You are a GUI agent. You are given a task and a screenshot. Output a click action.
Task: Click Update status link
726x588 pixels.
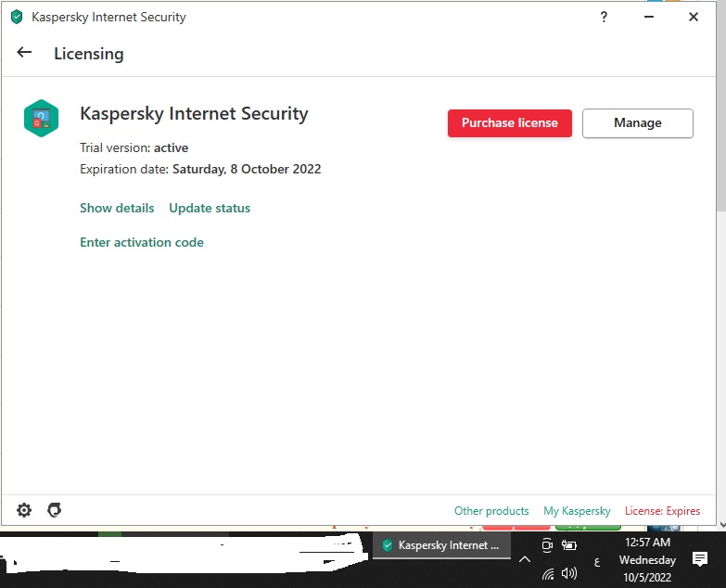pos(210,208)
